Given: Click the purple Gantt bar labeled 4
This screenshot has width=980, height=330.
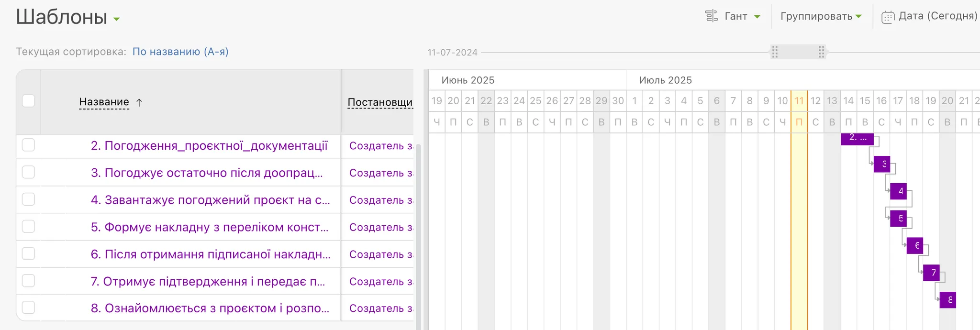Looking at the screenshot, I should click(899, 191).
